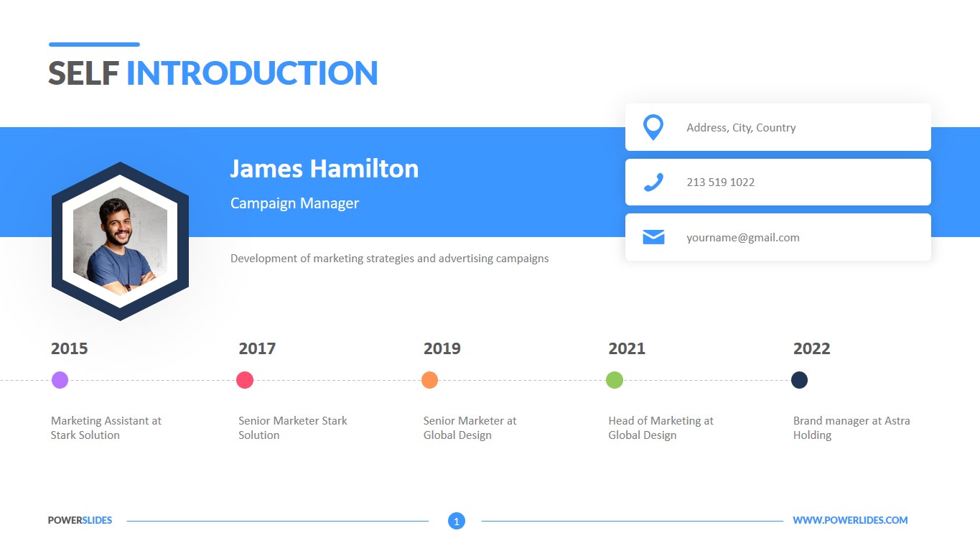Screen dimensions: 980x551
Task: Select the 2019 year label
Action: click(442, 348)
